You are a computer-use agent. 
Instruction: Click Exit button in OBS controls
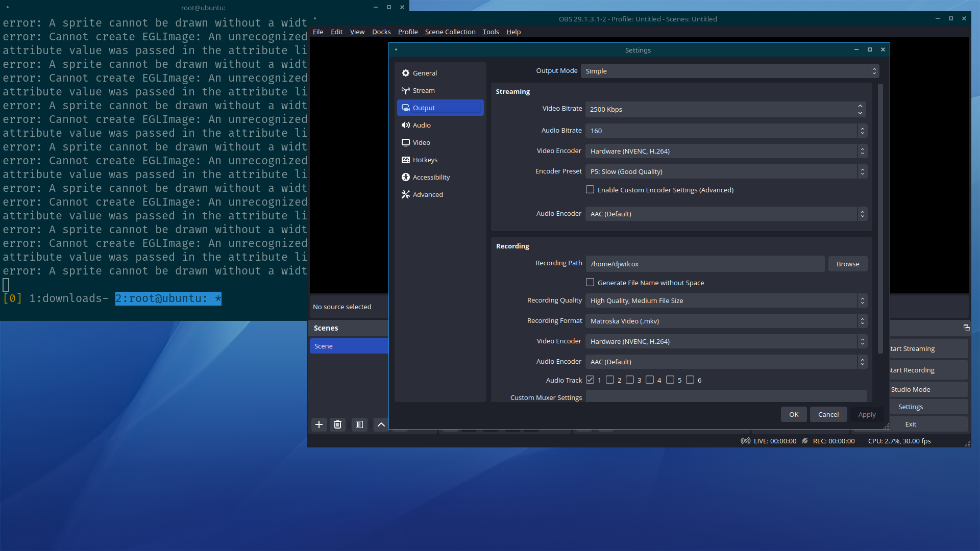point(929,424)
